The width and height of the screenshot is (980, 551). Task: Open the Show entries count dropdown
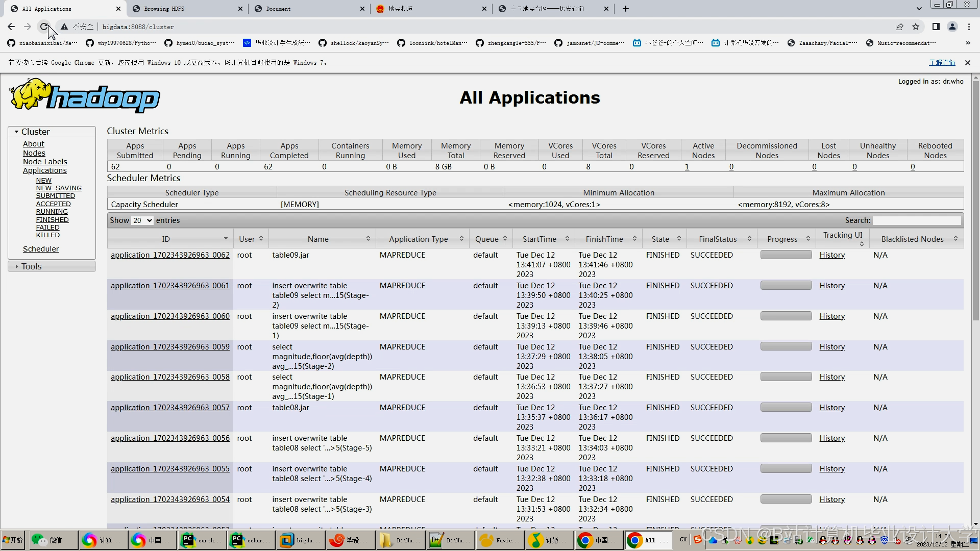142,220
